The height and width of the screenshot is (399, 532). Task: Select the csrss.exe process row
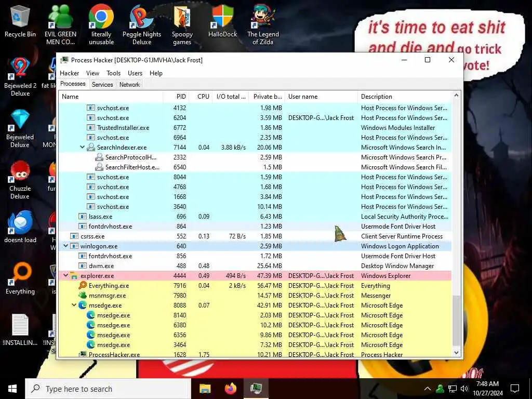pos(255,236)
